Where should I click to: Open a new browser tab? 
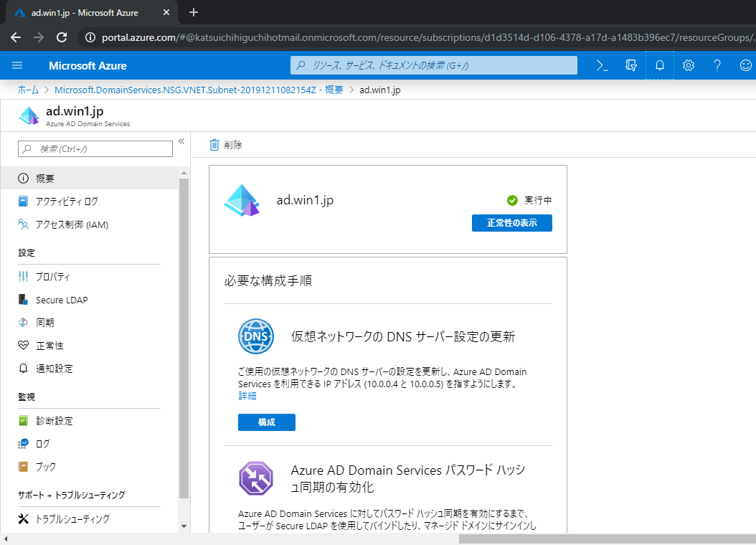pos(194,12)
